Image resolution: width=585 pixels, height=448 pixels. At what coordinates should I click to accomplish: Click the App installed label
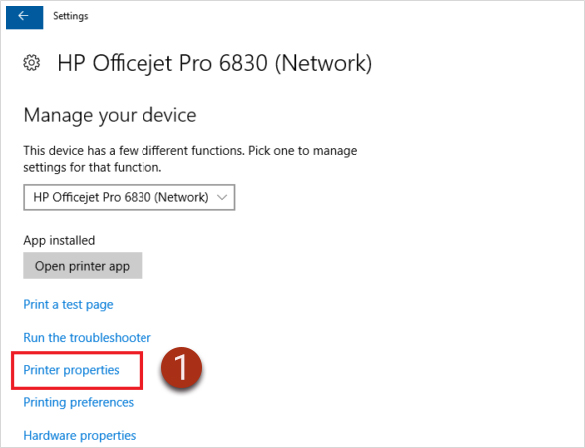pyautogui.click(x=59, y=240)
